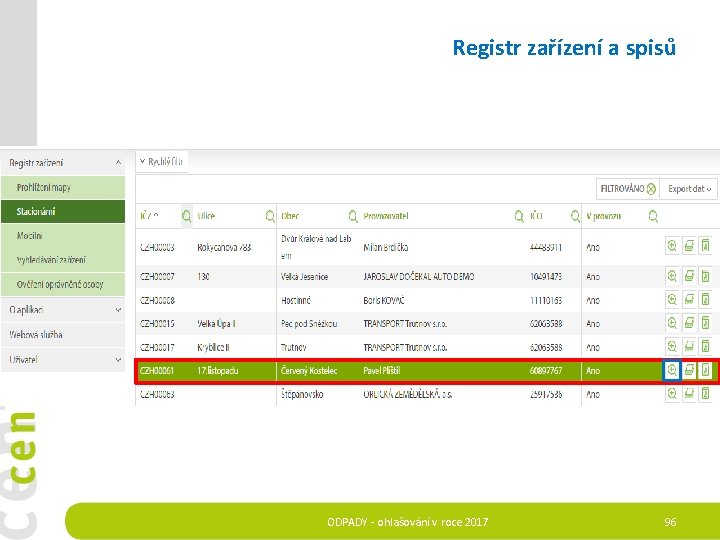720x540 pixels.
Task: Click search icon in Ulice column header
Action: (x=270, y=216)
